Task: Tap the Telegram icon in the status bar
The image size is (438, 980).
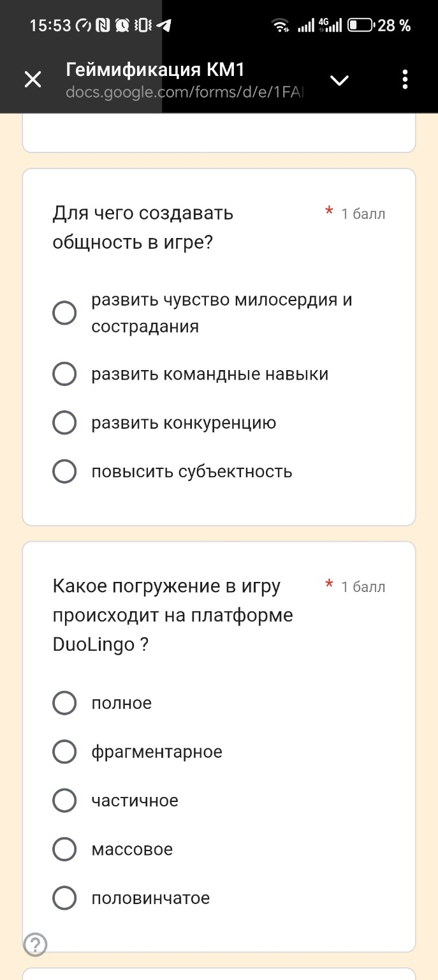Action: tap(164, 26)
